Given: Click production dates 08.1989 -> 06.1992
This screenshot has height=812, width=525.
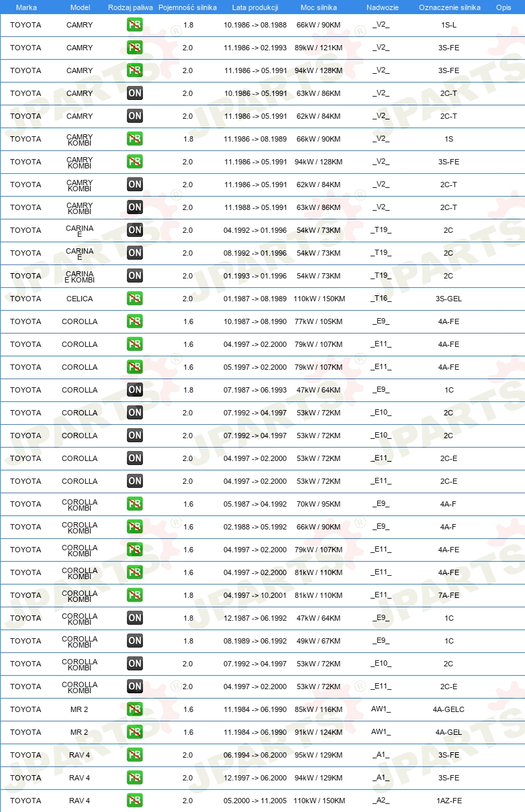Looking at the screenshot, I should point(256,641).
